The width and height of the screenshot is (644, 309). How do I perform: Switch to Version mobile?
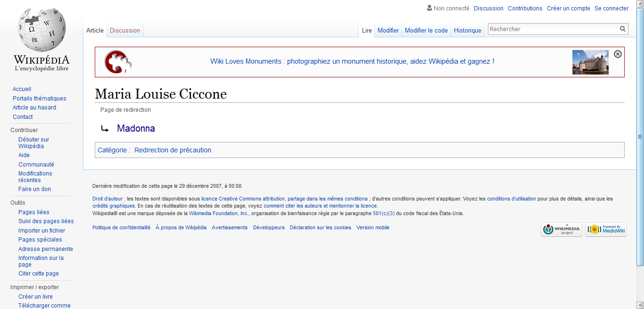pyautogui.click(x=373, y=227)
